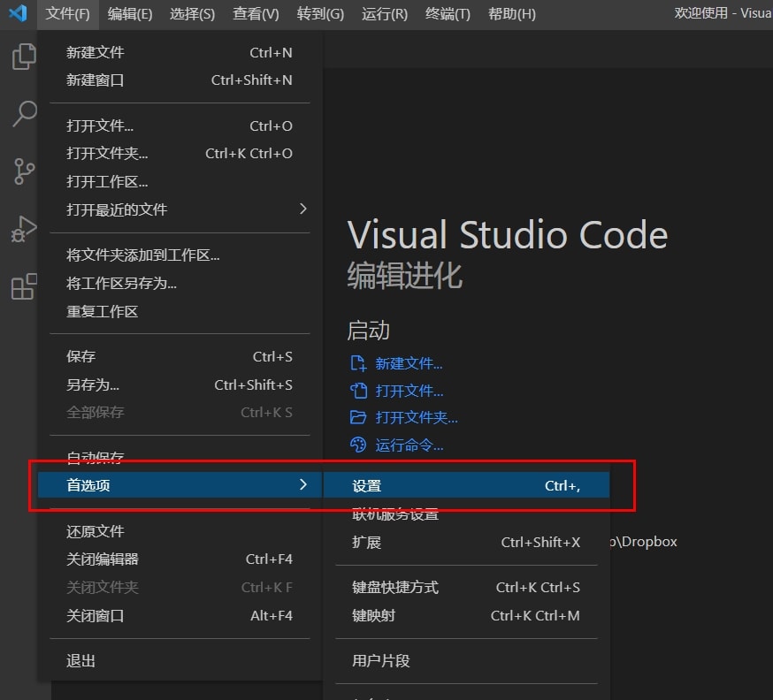Open the Run and Debug icon

coord(24,229)
